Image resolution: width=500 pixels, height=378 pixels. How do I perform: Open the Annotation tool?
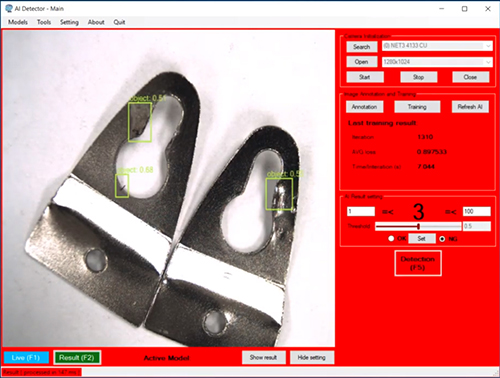[365, 107]
